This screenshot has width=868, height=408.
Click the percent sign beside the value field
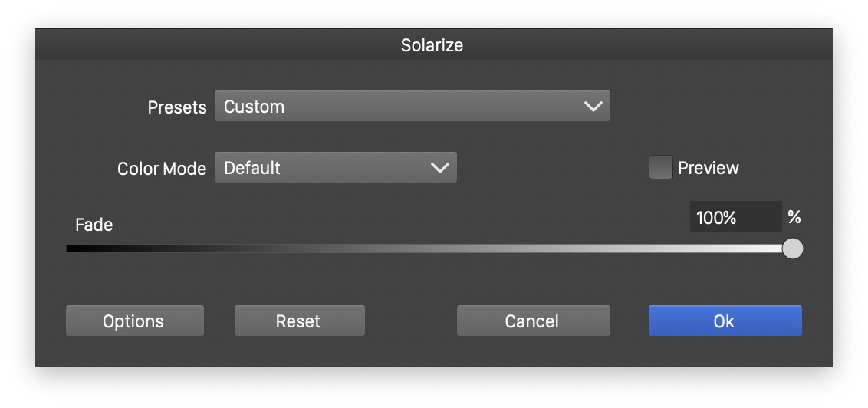(794, 218)
